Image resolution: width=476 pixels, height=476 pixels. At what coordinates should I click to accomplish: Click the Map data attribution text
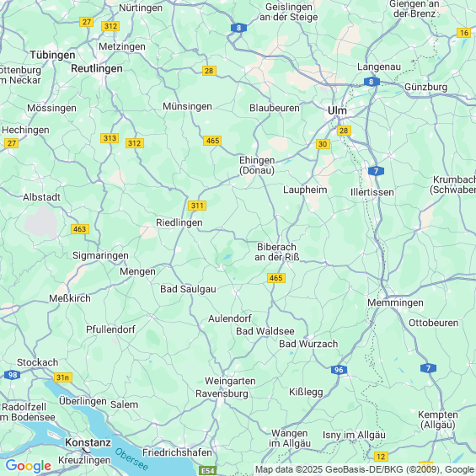(365, 469)
